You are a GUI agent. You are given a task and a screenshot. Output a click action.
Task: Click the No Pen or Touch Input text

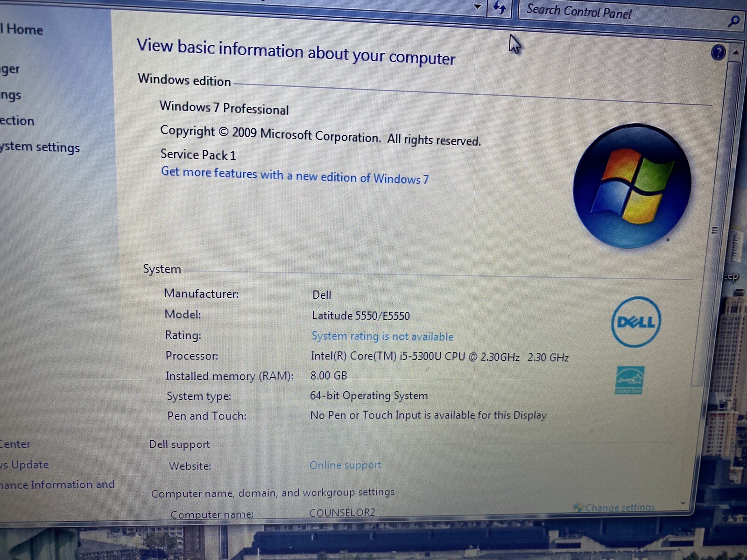click(x=428, y=415)
